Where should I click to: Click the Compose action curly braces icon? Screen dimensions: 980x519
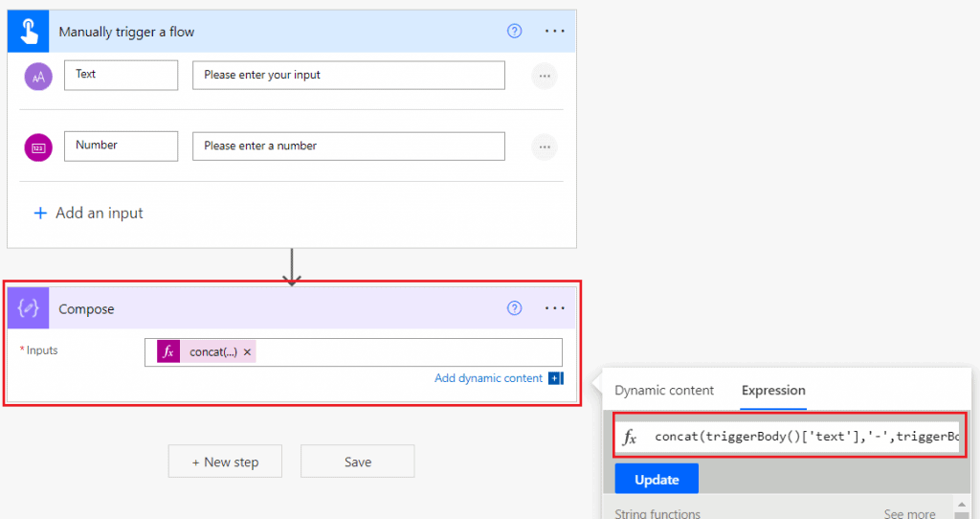point(28,308)
